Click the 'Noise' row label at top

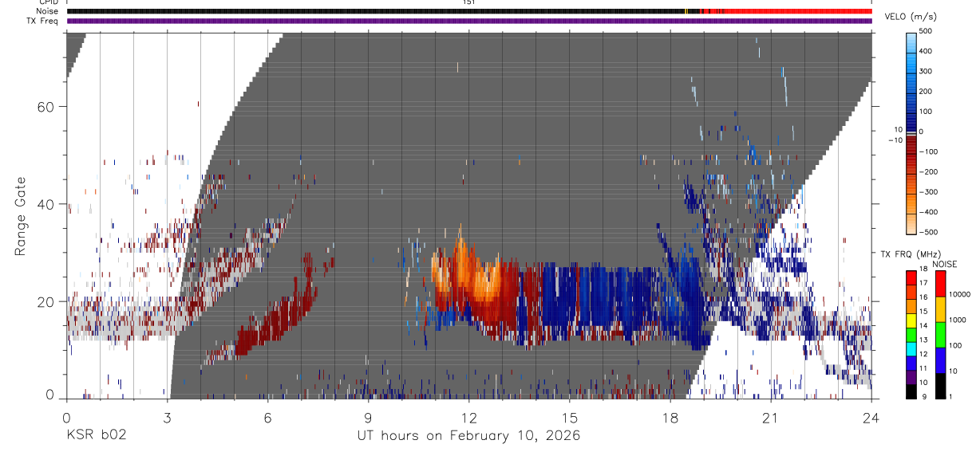tap(47, 11)
